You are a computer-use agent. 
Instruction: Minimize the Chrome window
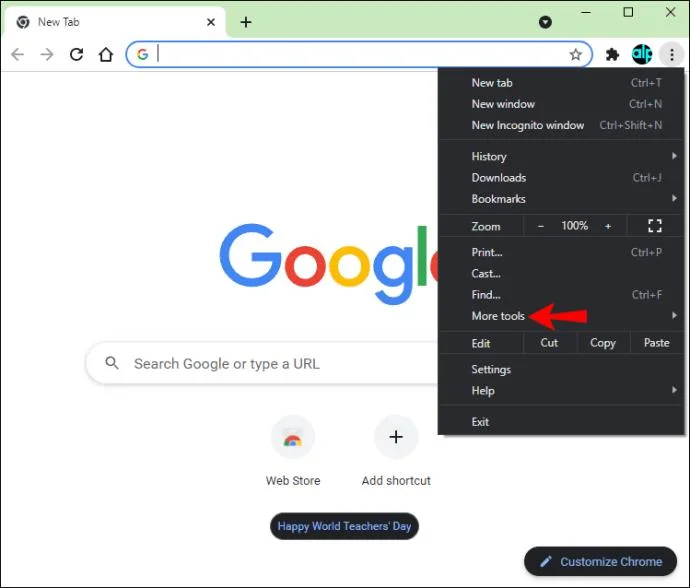click(586, 12)
